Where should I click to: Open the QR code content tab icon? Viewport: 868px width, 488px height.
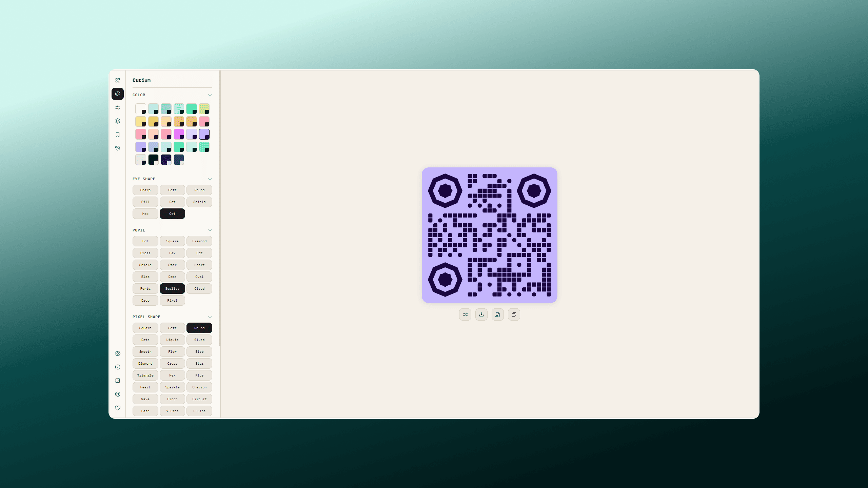pos(118,80)
